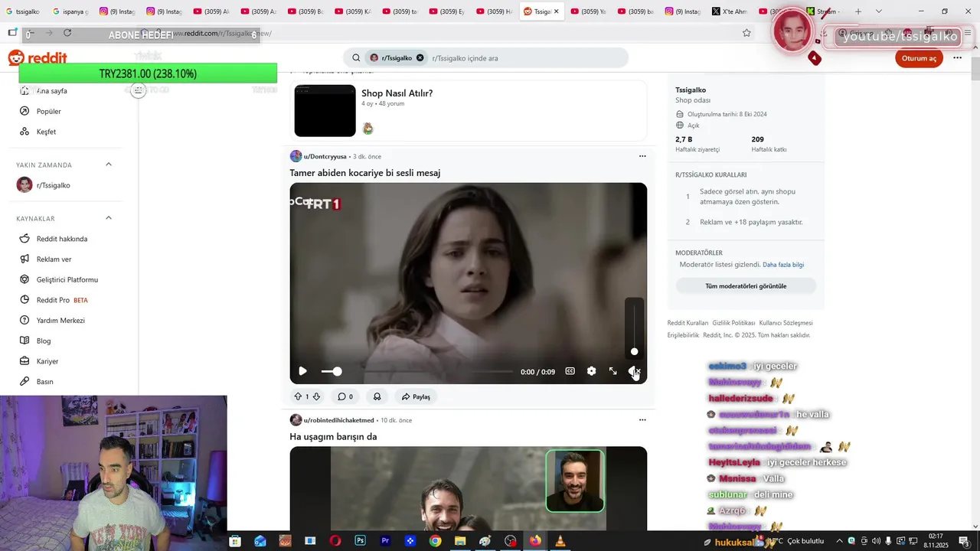The image size is (980, 551).
Task: Toggle closed captions on the video
Action: pyautogui.click(x=570, y=371)
